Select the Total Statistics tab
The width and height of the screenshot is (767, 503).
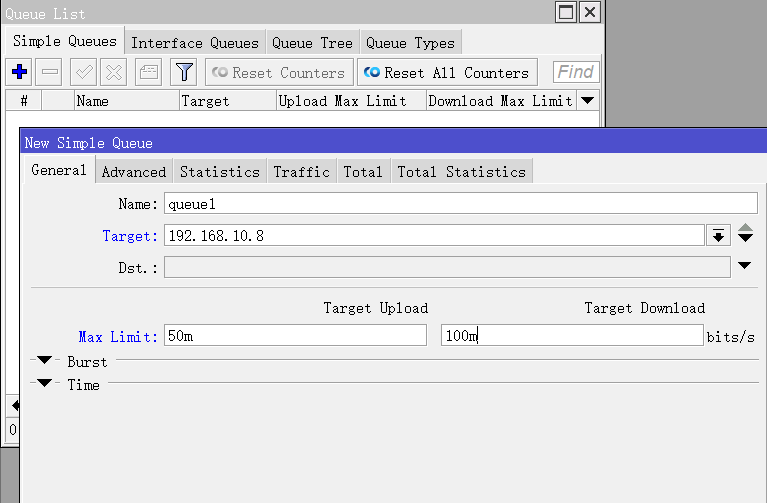pyautogui.click(x=461, y=171)
